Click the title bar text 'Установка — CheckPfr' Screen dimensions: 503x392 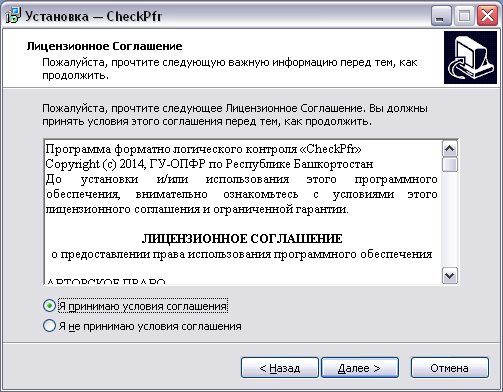coord(94,16)
